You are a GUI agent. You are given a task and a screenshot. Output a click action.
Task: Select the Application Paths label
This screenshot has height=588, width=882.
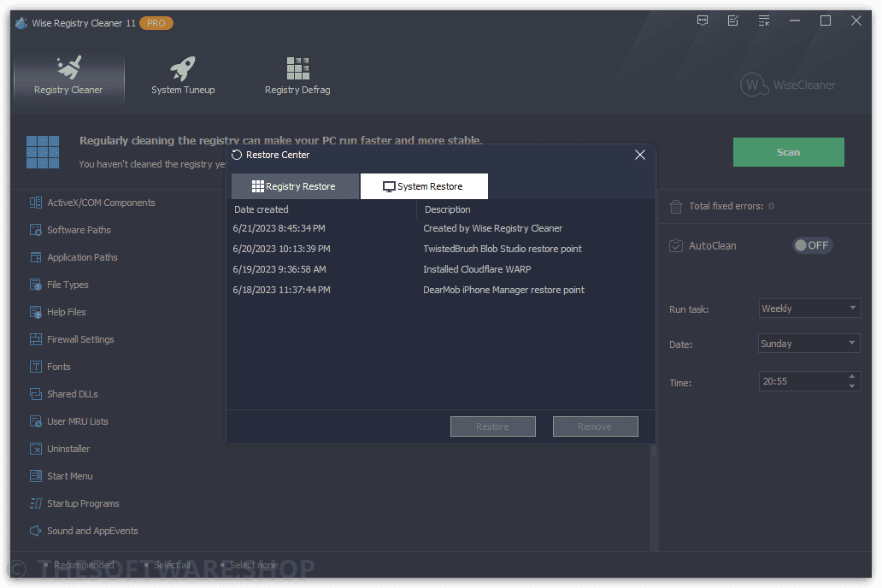point(82,257)
